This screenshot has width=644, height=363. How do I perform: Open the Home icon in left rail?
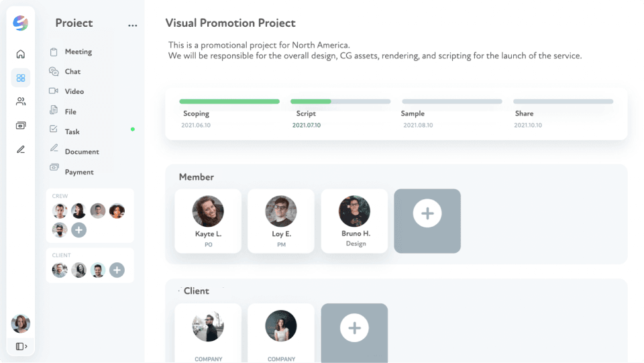tap(21, 54)
